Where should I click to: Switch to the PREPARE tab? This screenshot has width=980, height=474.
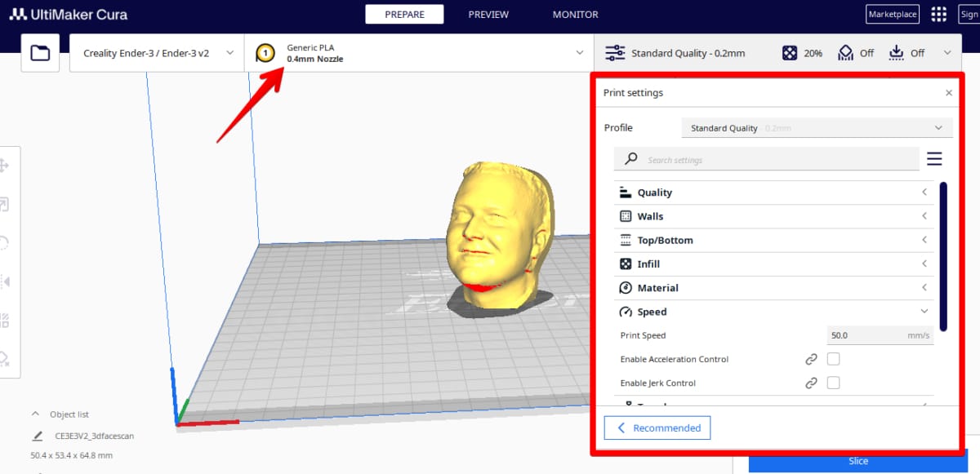[404, 14]
